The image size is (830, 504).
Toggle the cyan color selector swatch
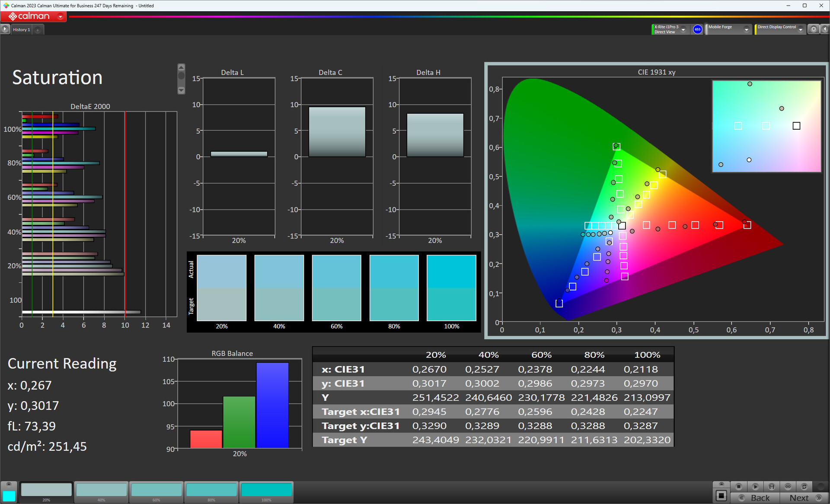point(9,495)
